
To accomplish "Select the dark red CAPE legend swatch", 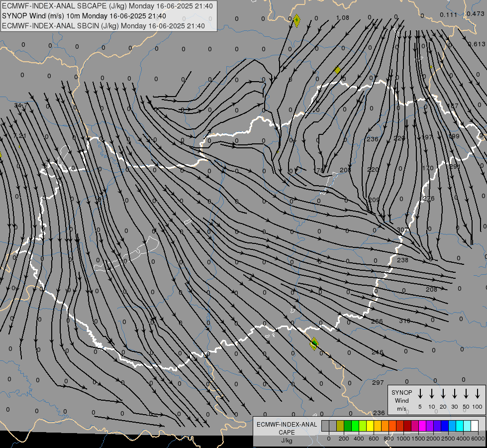I will point(407,426).
